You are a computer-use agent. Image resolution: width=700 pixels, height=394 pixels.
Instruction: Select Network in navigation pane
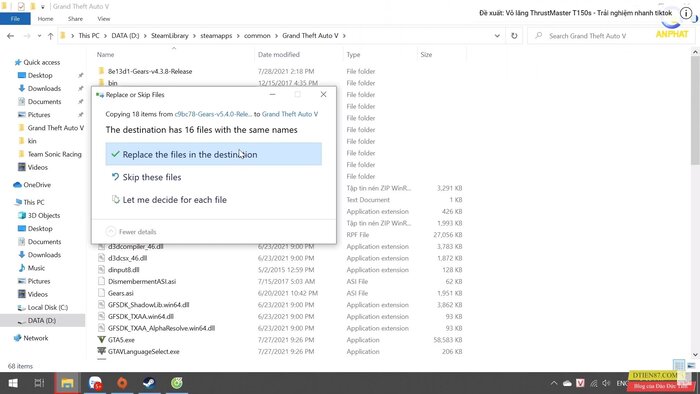point(36,338)
